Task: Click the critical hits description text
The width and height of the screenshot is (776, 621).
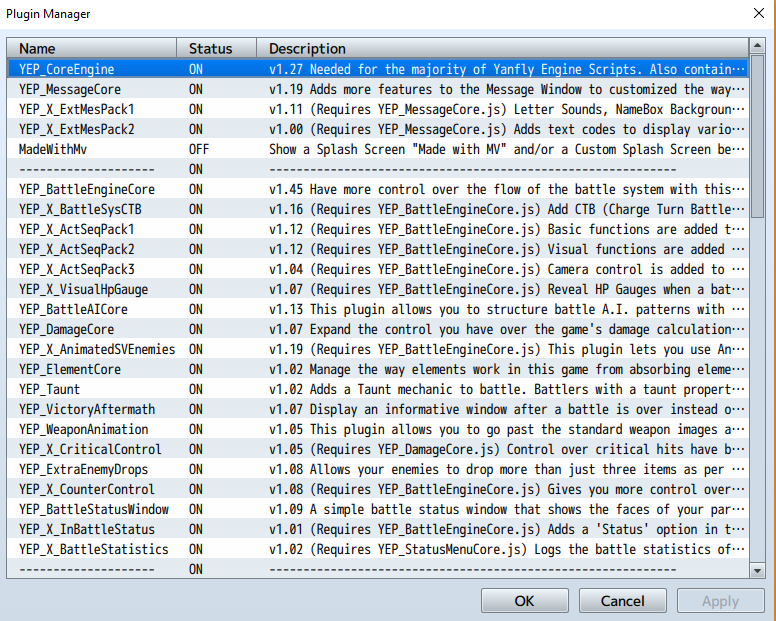Action: [x=507, y=449]
